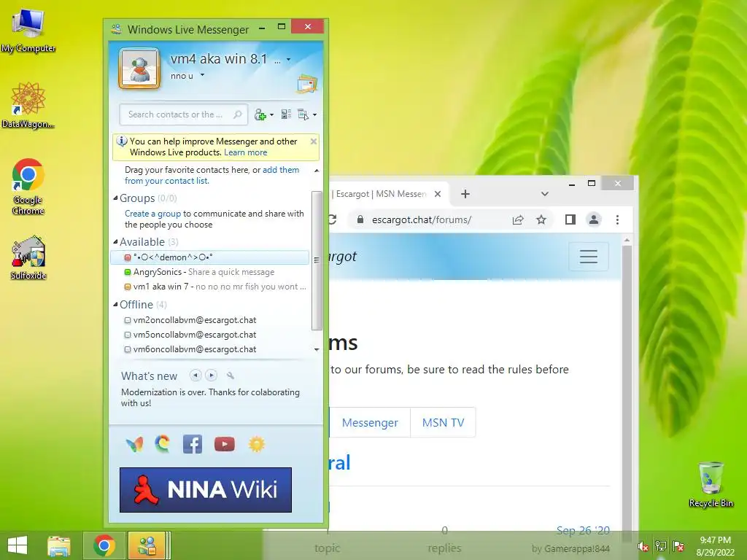Reload the page in Chrome
The image size is (747, 560).
[333, 219]
